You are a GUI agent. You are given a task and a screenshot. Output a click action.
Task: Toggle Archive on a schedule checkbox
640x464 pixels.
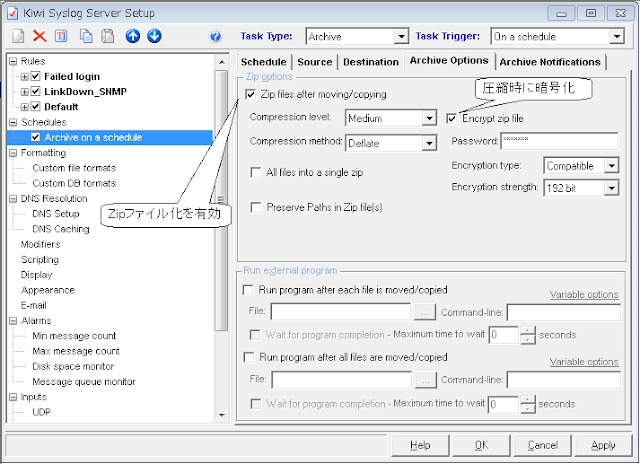(36, 138)
